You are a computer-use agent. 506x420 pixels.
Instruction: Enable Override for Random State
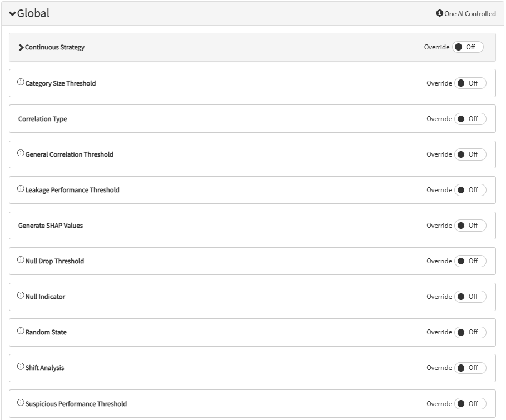470,332
